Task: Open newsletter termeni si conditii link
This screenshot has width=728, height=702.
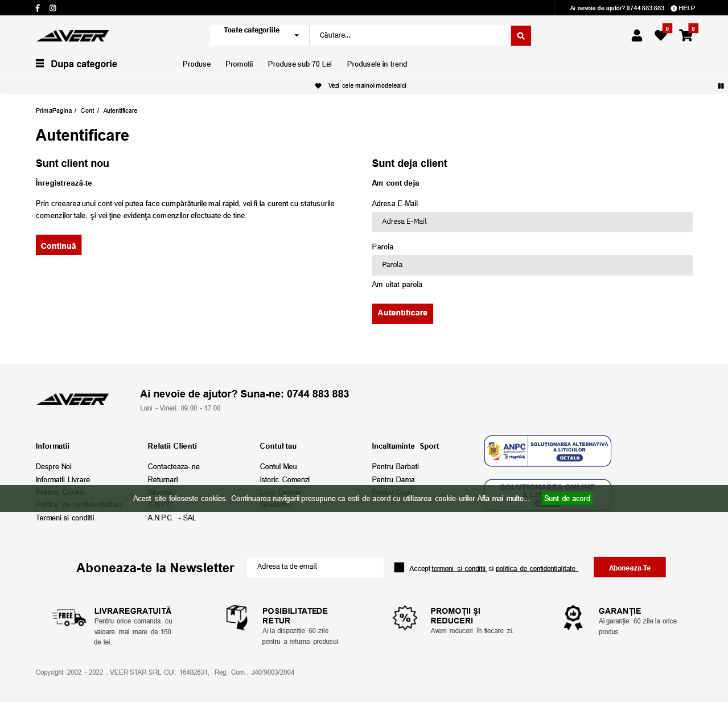Action: (x=459, y=569)
